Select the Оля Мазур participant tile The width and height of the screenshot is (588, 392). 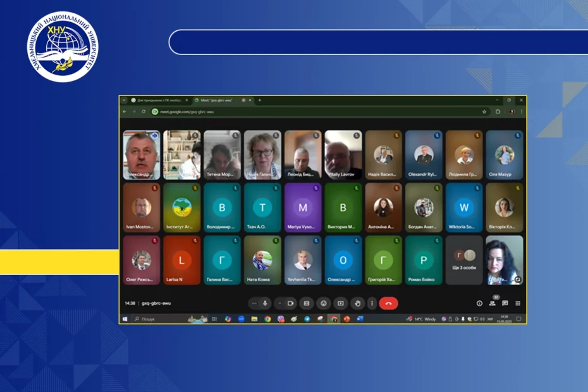click(x=505, y=154)
